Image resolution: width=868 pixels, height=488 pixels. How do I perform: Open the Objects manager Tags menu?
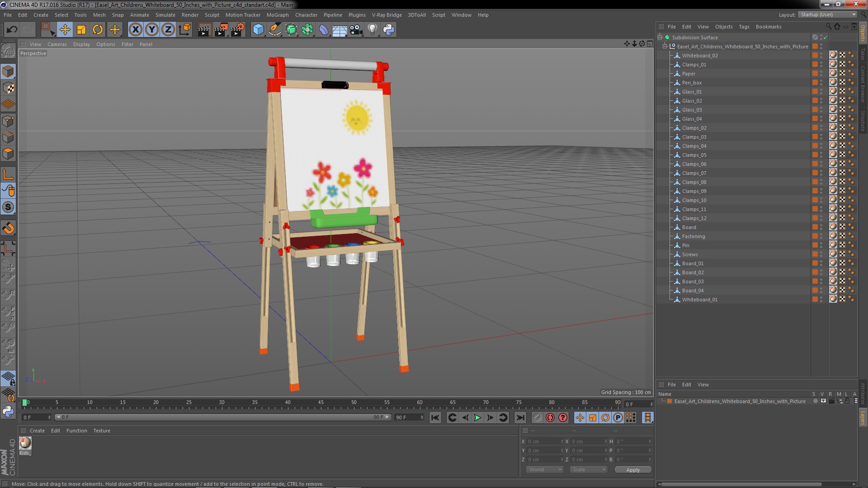(x=744, y=27)
